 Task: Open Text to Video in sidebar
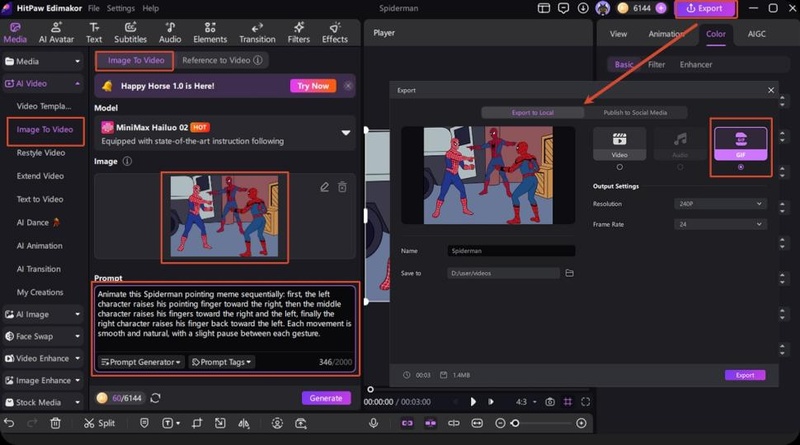40,199
